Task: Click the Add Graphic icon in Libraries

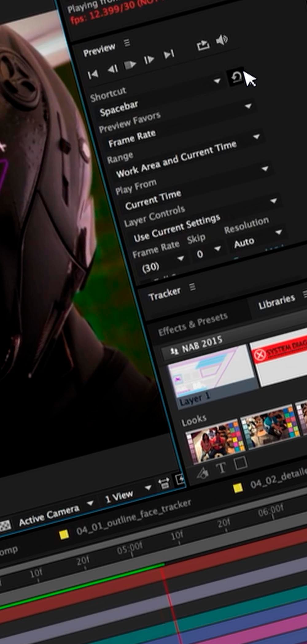Action: (x=202, y=473)
